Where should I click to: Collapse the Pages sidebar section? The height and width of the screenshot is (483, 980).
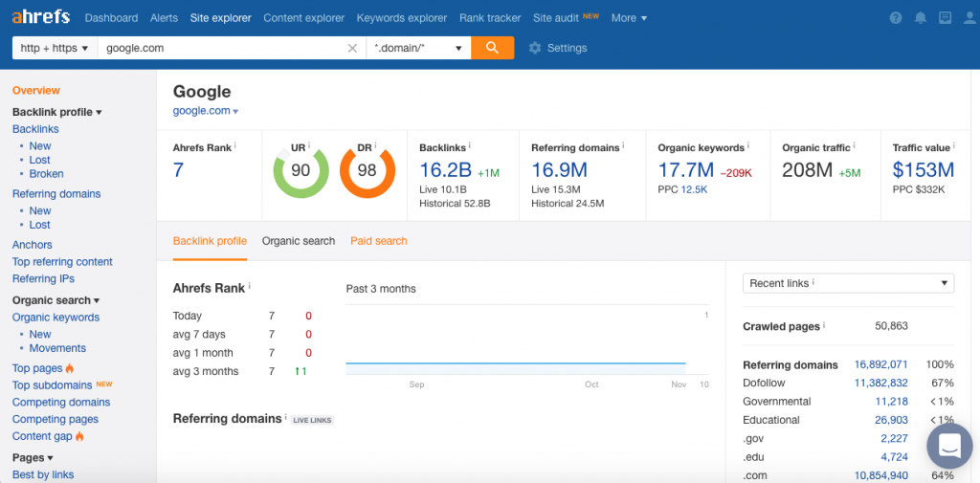(x=33, y=457)
